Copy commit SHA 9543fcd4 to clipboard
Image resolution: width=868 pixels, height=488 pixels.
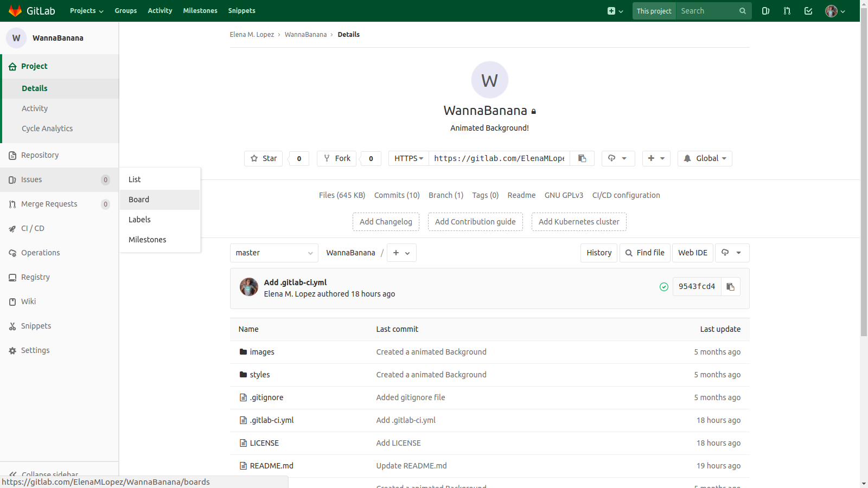(x=731, y=287)
